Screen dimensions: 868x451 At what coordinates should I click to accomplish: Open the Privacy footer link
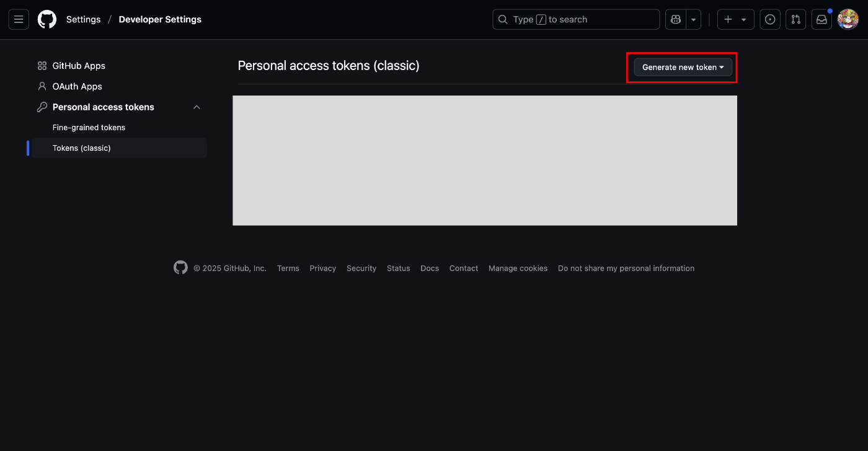click(x=323, y=269)
